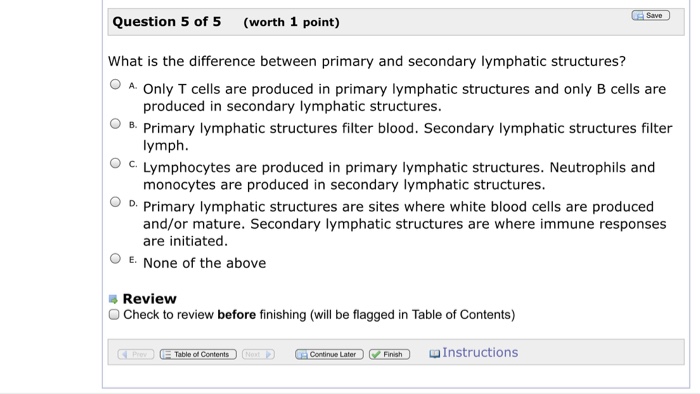Click the green checkmark icon on Finish
This screenshot has height=394, width=700.
376,354
